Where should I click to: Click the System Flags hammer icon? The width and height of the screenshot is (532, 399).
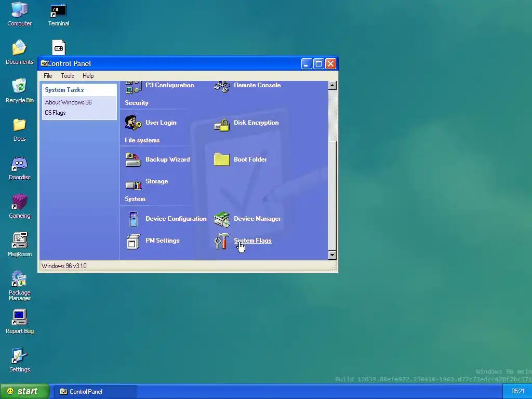click(x=222, y=241)
